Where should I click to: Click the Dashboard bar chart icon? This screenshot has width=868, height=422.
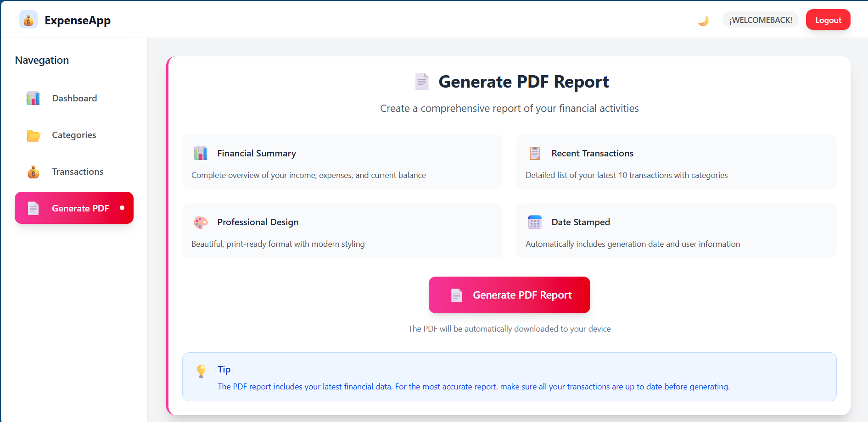(x=33, y=98)
